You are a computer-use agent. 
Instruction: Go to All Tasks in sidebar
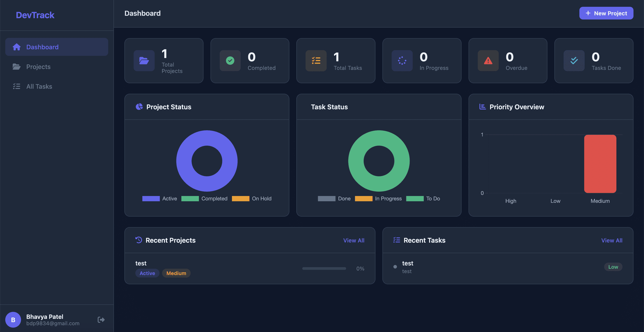39,87
